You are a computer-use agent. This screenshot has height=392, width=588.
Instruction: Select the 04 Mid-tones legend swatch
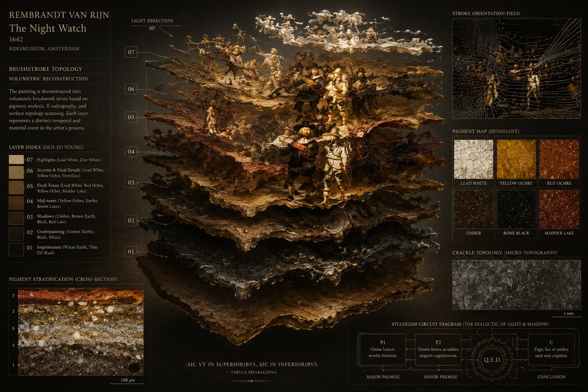point(16,203)
